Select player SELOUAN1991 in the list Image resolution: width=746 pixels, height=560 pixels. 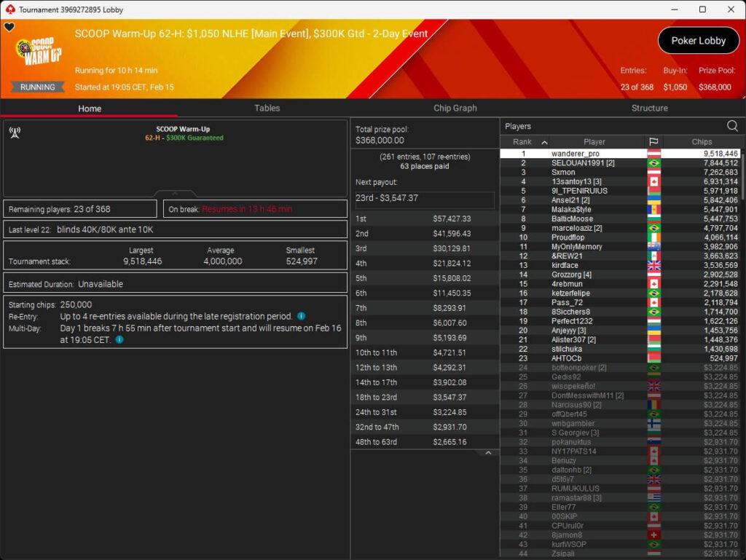(x=583, y=163)
